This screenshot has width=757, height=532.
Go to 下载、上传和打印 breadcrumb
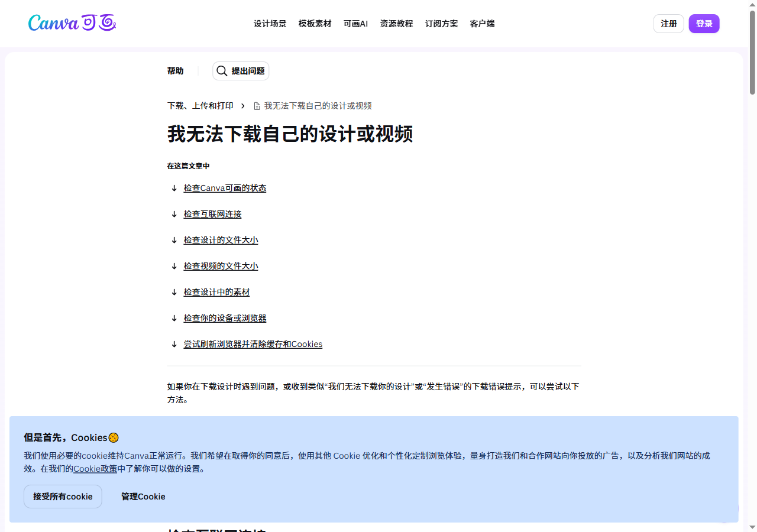(200, 106)
